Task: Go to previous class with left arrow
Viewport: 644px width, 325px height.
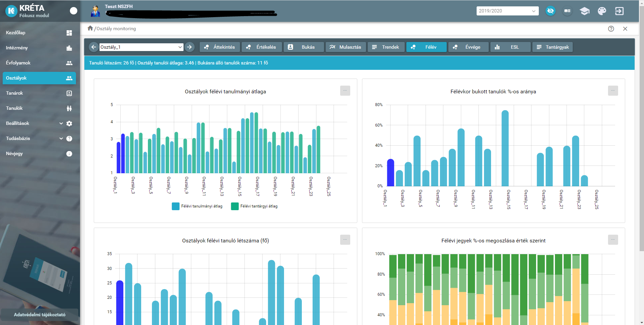Action: (94, 47)
